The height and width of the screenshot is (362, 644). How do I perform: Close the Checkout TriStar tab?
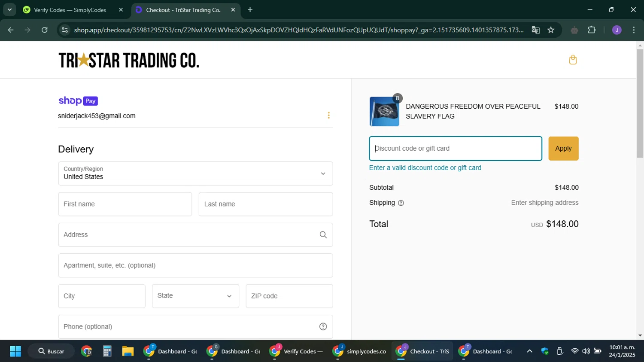click(233, 10)
